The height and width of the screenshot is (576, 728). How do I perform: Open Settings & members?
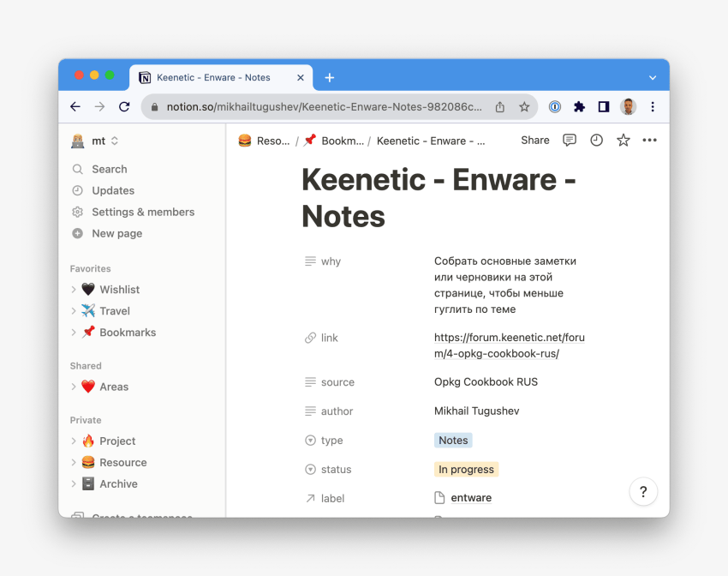tap(142, 212)
